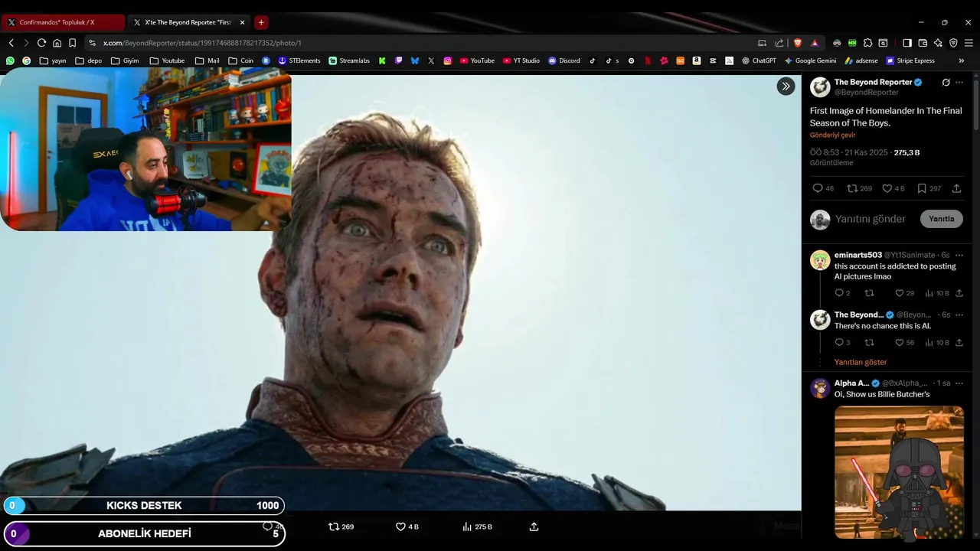Open the Brave Rewards triangle icon

click(x=815, y=43)
